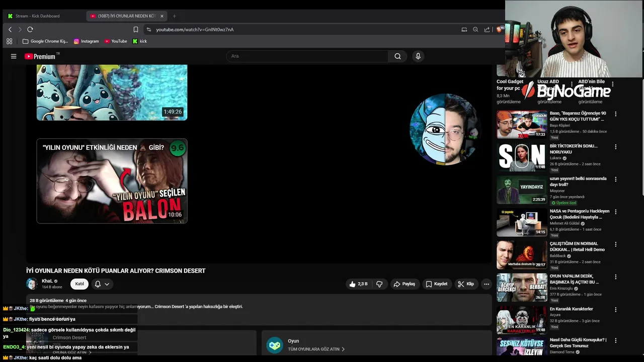The width and height of the screenshot is (644, 362).
Task: Open the zoom magnifier icon in address bar
Action: [475, 30]
